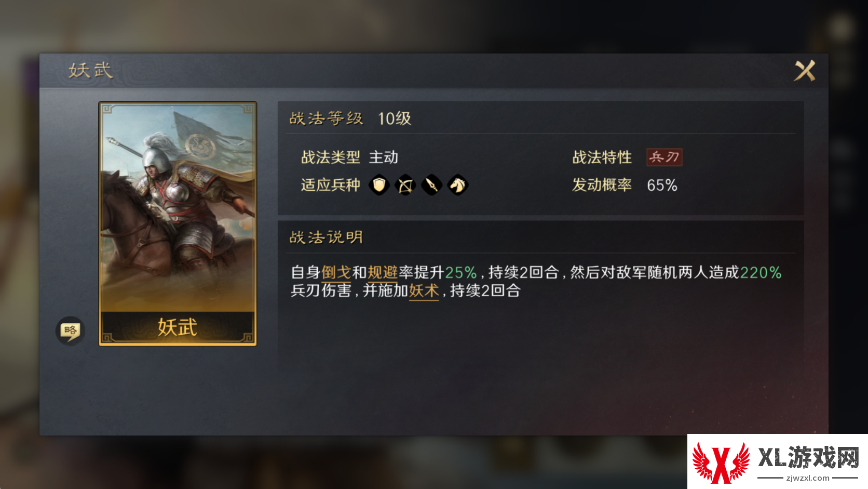Toggle the 略 brief description bubble
The width and height of the screenshot is (868, 489).
click(70, 331)
